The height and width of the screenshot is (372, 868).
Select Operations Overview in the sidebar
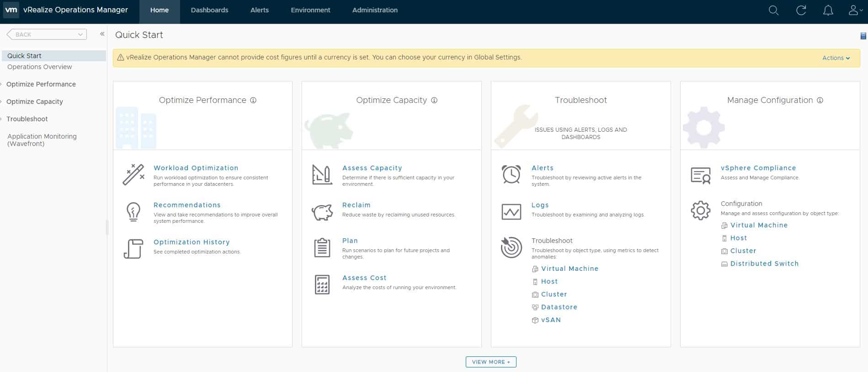click(x=40, y=67)
